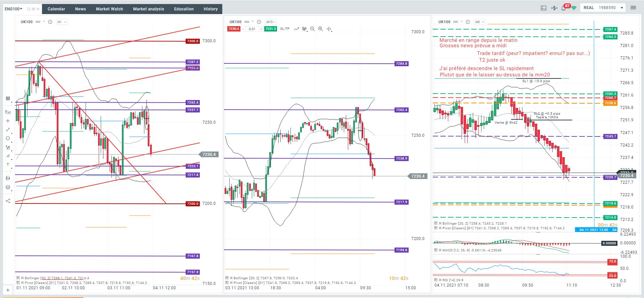Select the circle shape drawing tool

coord(8,138)
